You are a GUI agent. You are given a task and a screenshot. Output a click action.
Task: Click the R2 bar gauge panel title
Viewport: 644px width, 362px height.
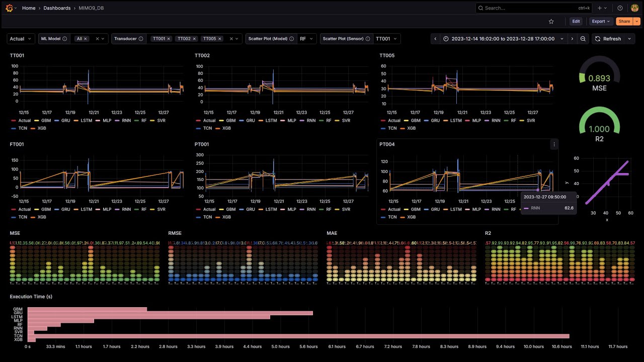click(x=488, y=233)
